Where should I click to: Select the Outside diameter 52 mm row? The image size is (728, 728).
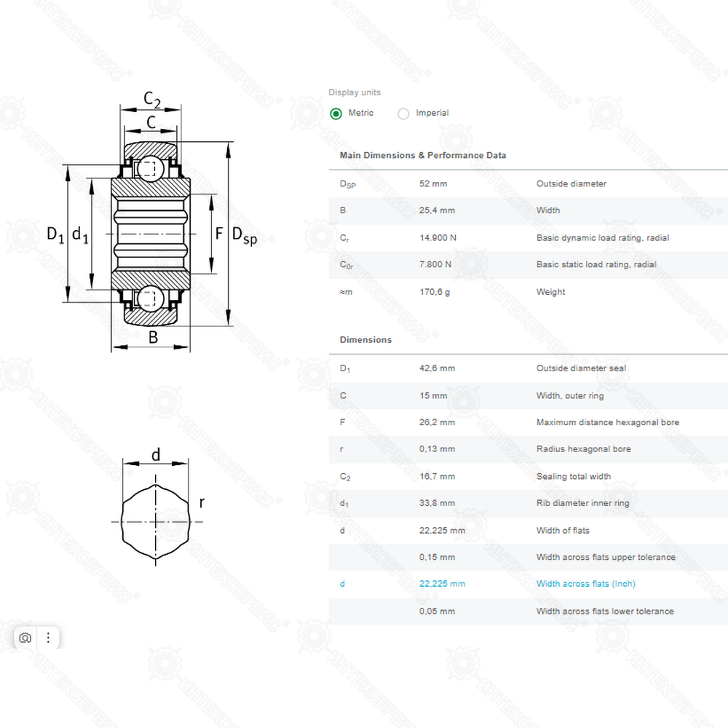click(x=528, y=184)
